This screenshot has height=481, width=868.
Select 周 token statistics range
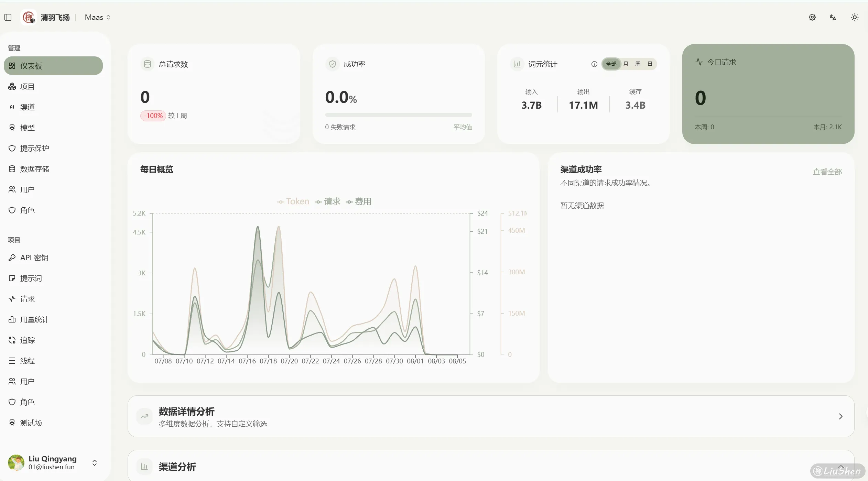(x=638, y=64)
